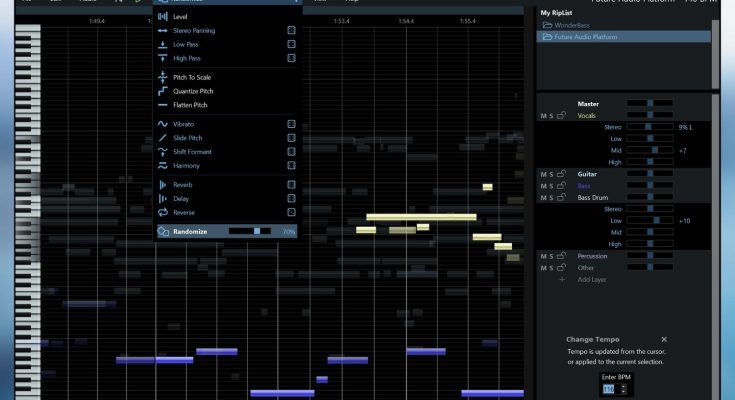
Task: Click the Harmony effect icon
Action: click(x=163, y=165)
